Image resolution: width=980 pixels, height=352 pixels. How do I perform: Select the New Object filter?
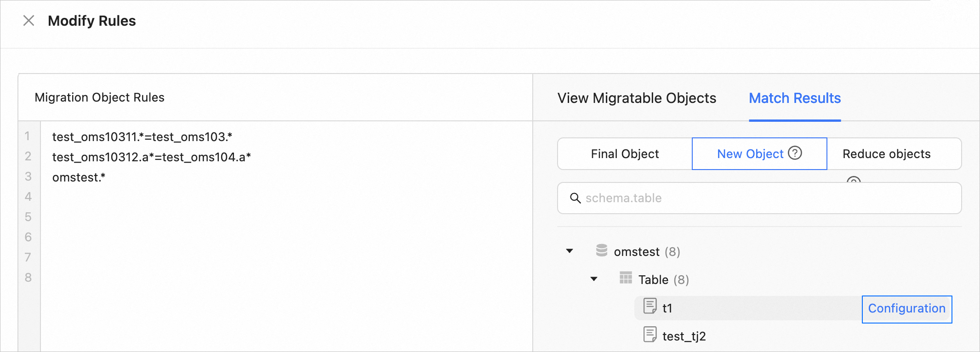[x=750, y=154]
